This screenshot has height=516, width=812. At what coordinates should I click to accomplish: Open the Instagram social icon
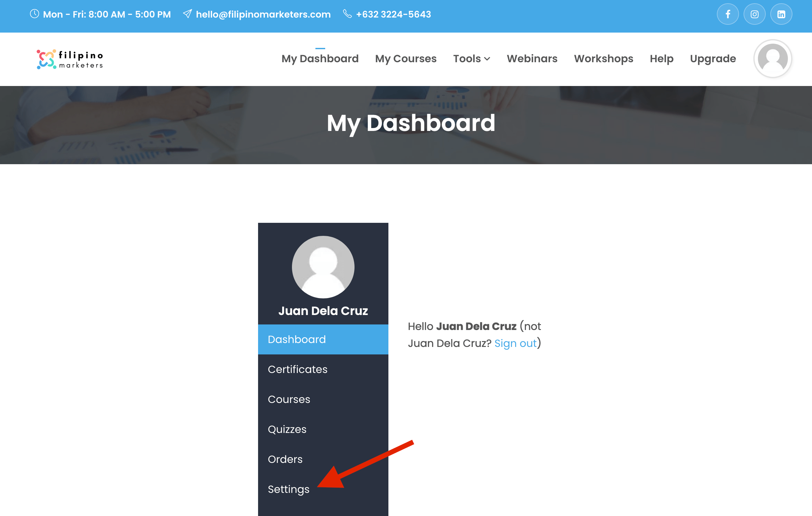click(x=754, y=14)
